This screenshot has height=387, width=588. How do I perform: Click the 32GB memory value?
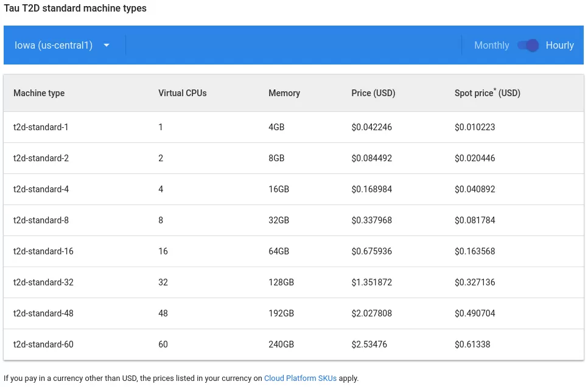[x=279, y=220]
